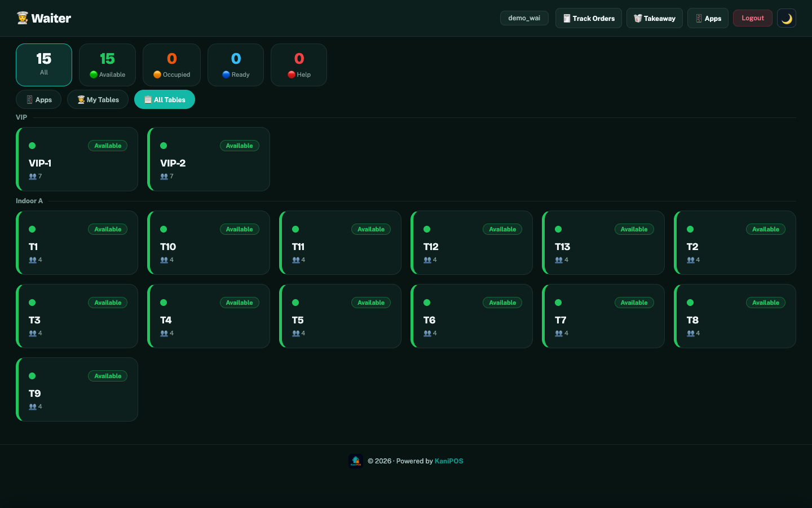Viewport: 812px width, 508px height.
Task: Click the seats icon on table VIP-2
Action: 164,176
